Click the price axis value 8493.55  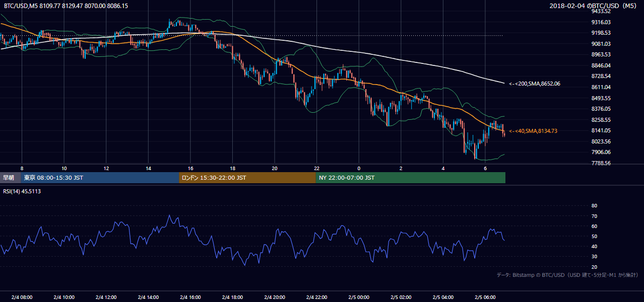tap(601, 98)
